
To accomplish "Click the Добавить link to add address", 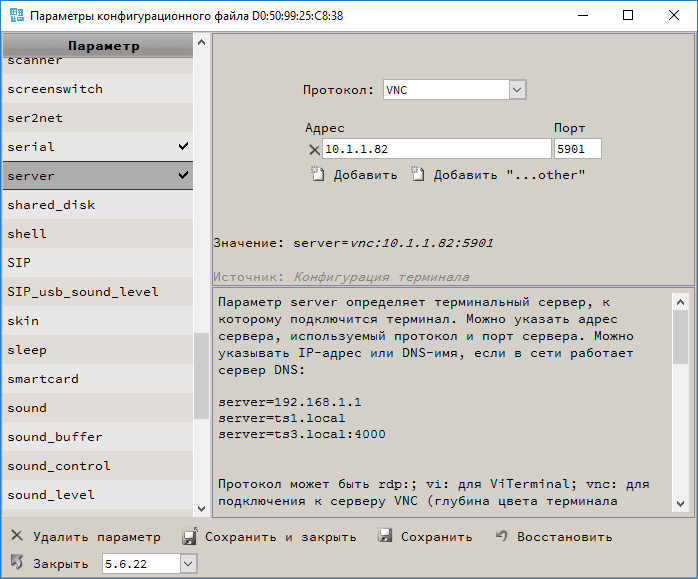I will point(365,175).
